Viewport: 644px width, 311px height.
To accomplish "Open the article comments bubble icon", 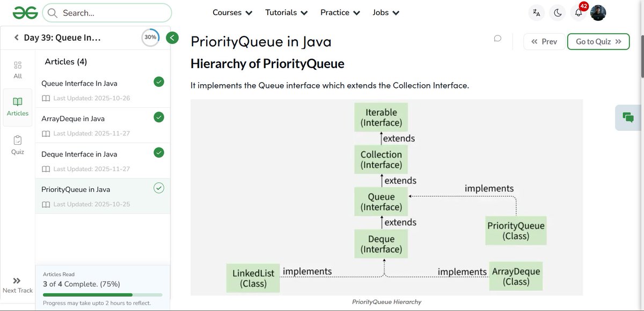I will (x=497, y=39).
